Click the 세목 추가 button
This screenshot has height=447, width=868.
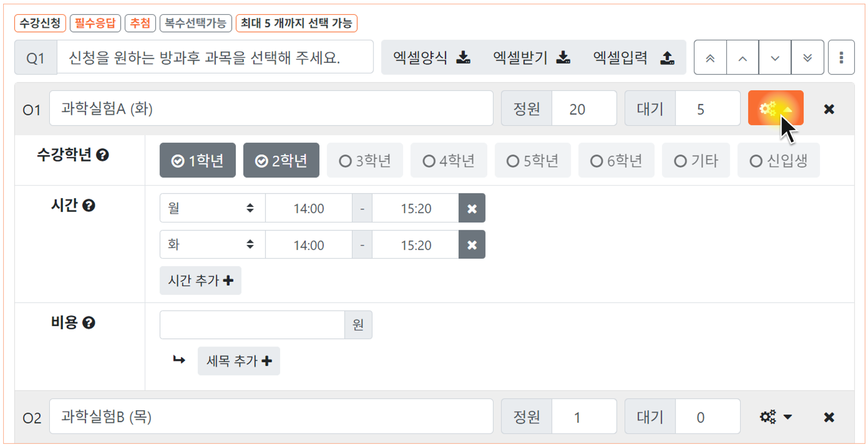coord(239,361)
